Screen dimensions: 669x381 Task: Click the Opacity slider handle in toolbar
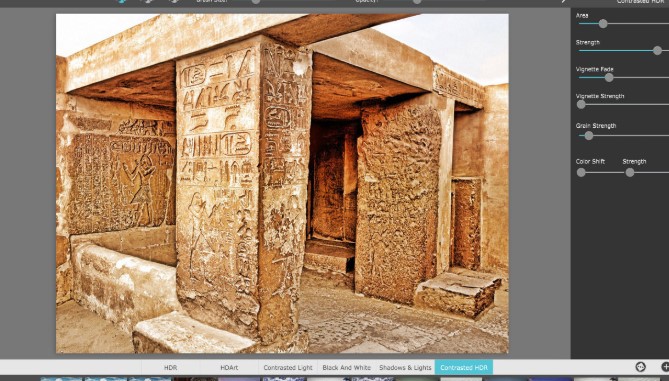(x=417, y=1)
